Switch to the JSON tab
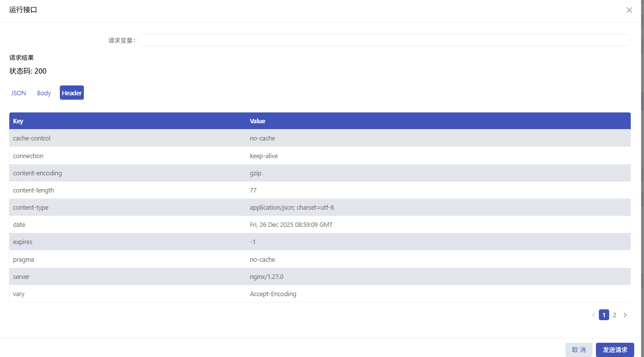 click(x=19, y=93)
